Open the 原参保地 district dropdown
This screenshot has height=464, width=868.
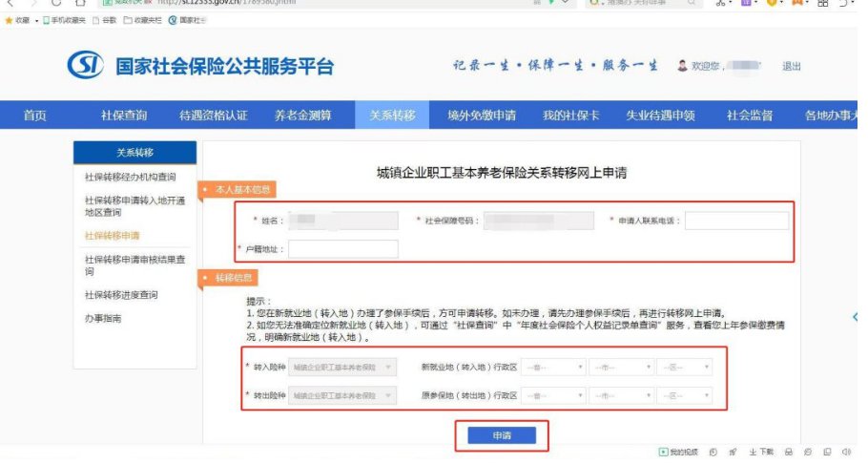point(684,395)
